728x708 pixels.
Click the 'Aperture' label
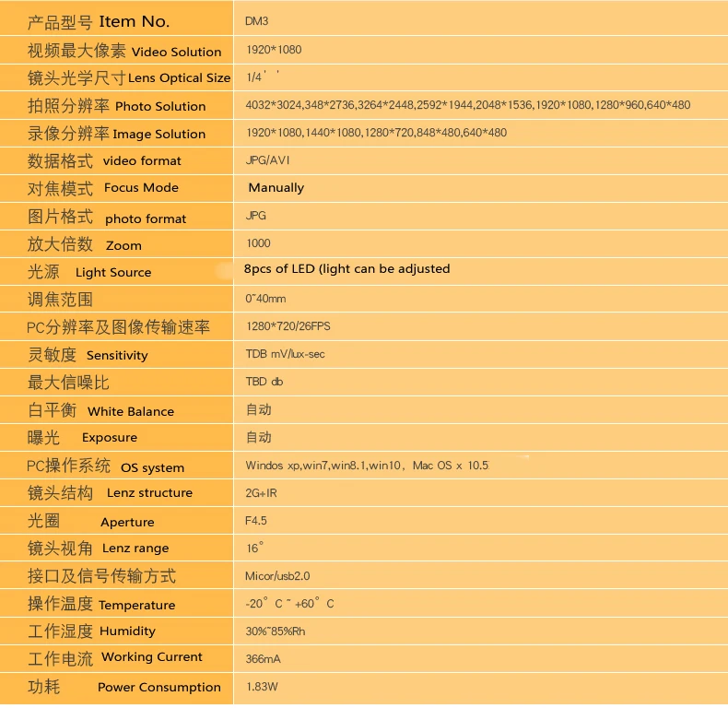click(127, 522)
